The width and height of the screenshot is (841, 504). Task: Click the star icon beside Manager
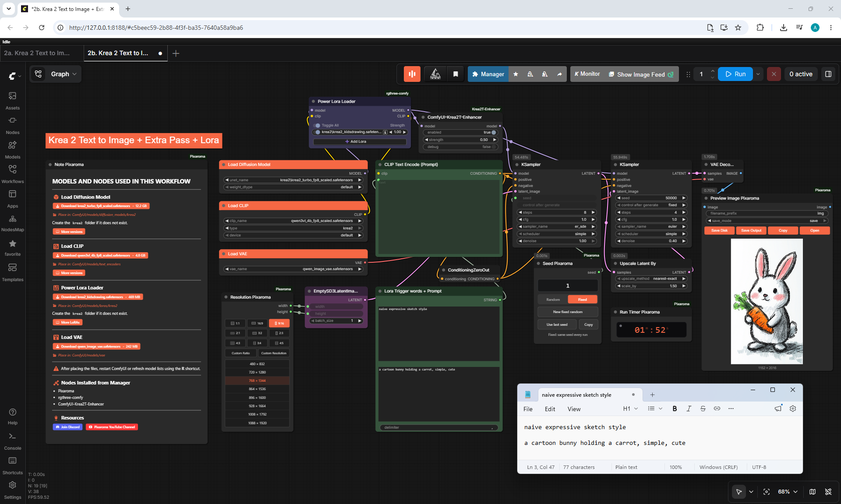coord(516,74)
